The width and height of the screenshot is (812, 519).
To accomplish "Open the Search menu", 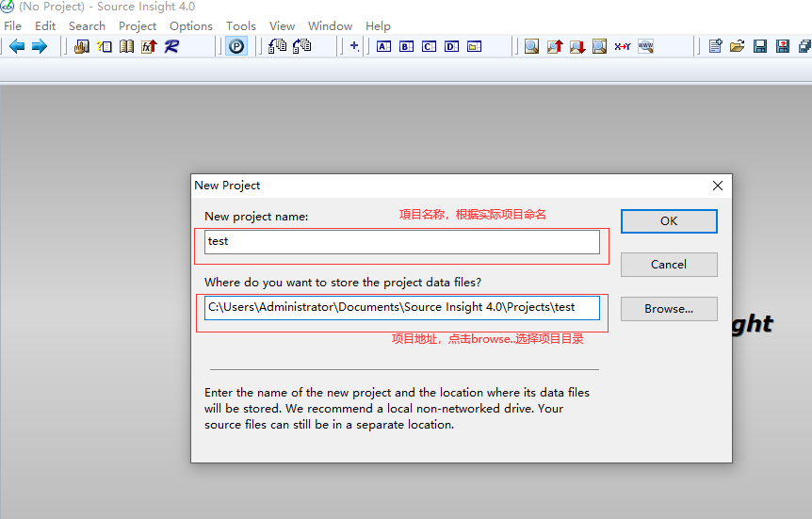I will [87, 25].
